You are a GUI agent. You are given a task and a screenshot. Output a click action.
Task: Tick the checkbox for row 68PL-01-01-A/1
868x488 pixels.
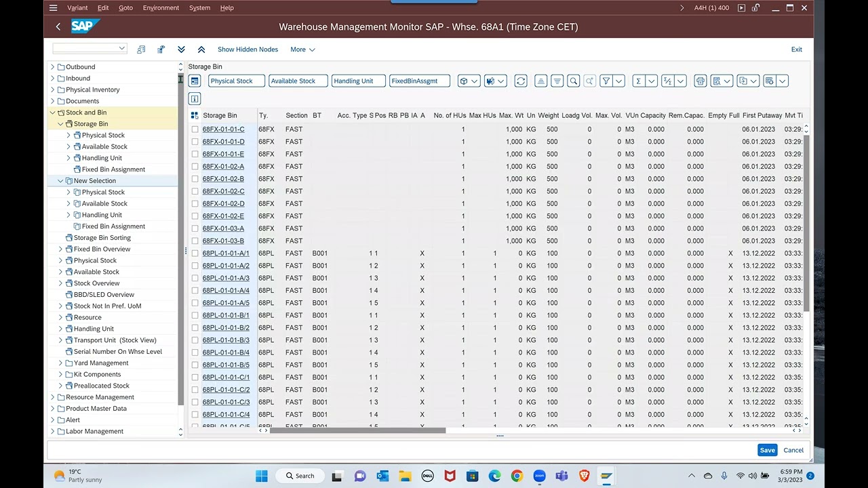[x=195, y=253]
